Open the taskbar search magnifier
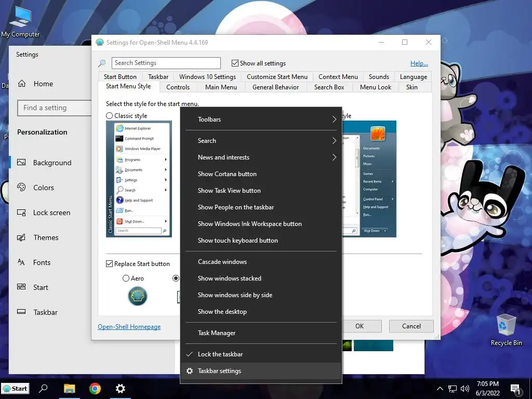This screenshot has height=399, width=532. click(x=43, y=389)
